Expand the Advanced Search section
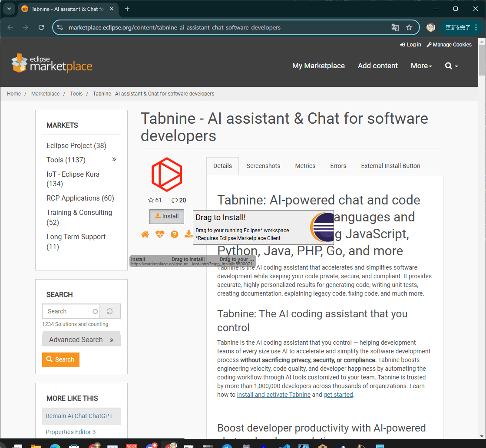Image resolution: width=486 pixels, height=448 pixels. 81,339
